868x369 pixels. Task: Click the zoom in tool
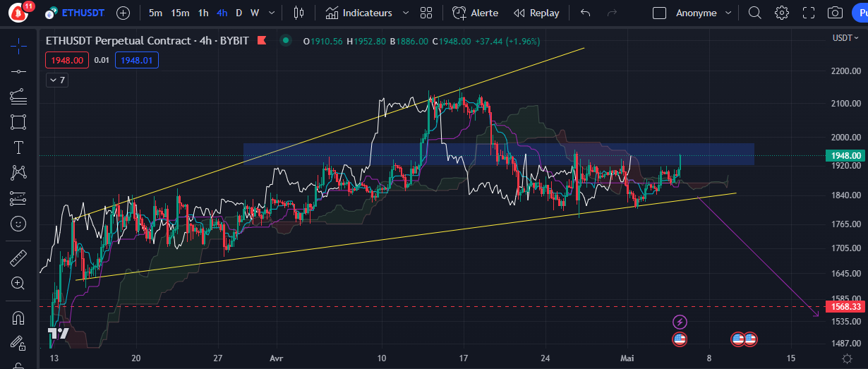[x=18, y=283]
